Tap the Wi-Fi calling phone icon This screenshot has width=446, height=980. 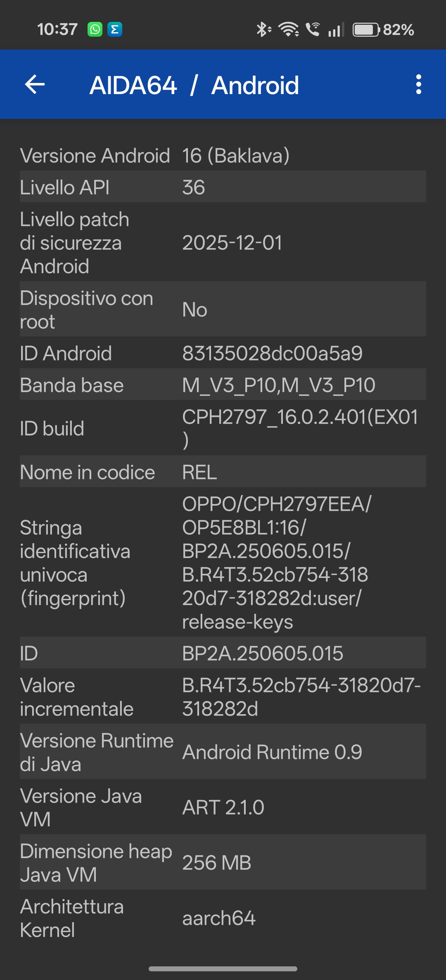point(313,30)
